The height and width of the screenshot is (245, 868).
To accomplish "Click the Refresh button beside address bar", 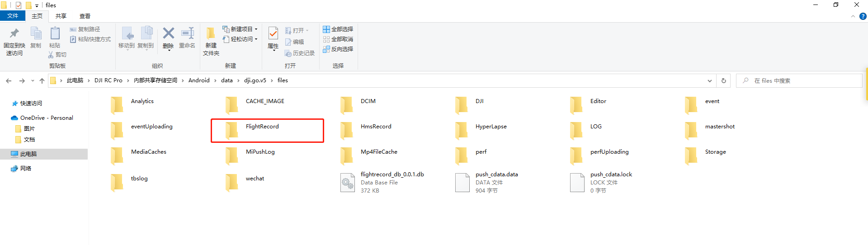I will tap(724, 80).
